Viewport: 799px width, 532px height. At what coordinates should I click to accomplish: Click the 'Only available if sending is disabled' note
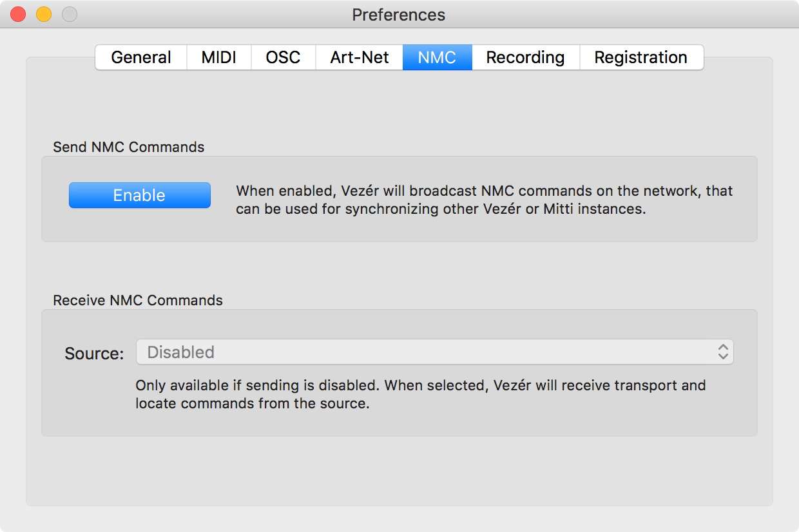tap(421, 395)
